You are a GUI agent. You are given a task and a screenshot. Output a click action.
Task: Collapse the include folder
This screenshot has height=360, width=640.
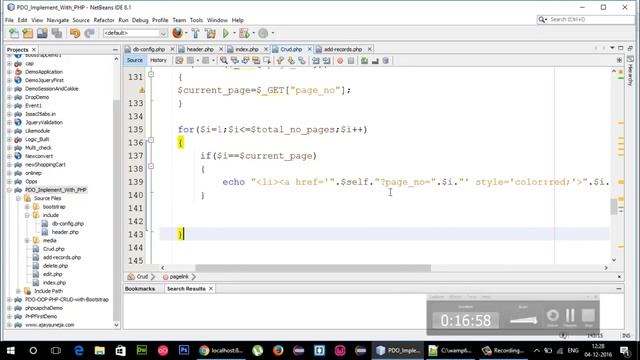coord(27,215)
